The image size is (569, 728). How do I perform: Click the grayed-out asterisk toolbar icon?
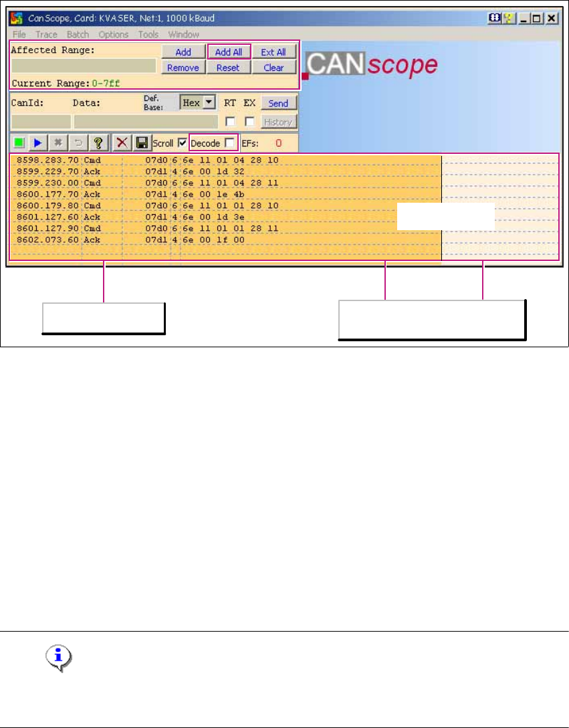click(58, 143)
